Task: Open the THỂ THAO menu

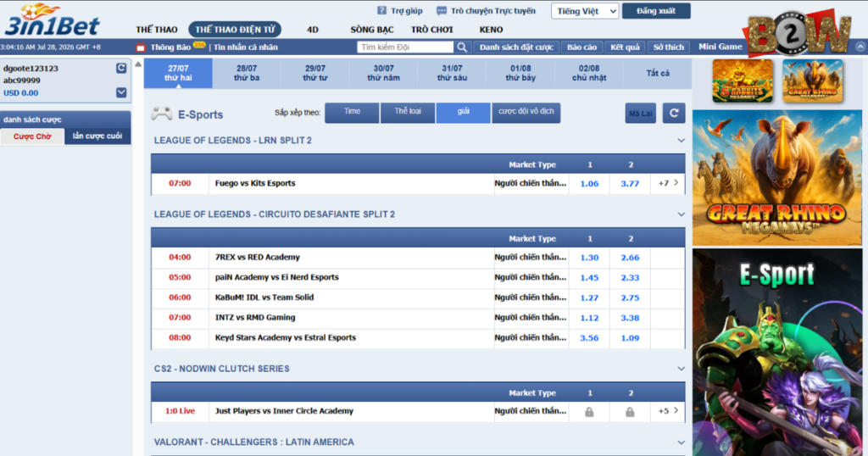Action: click(x=157, y=30)
